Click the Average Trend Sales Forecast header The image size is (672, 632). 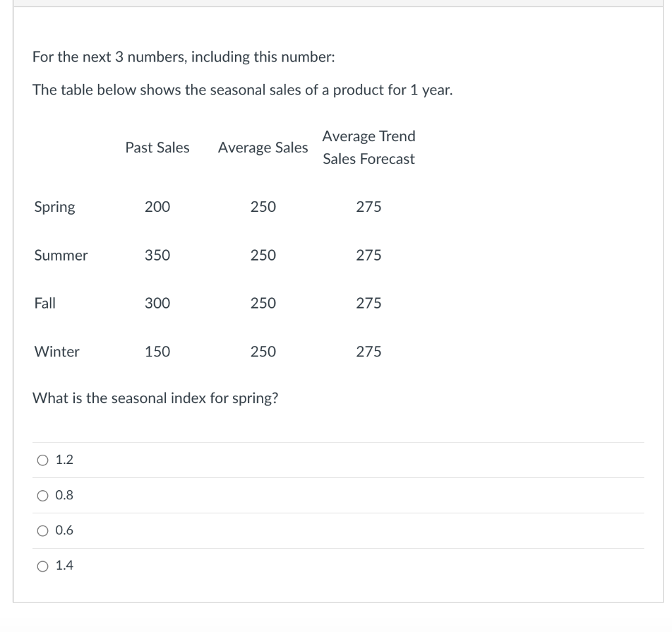click(369, 148)
